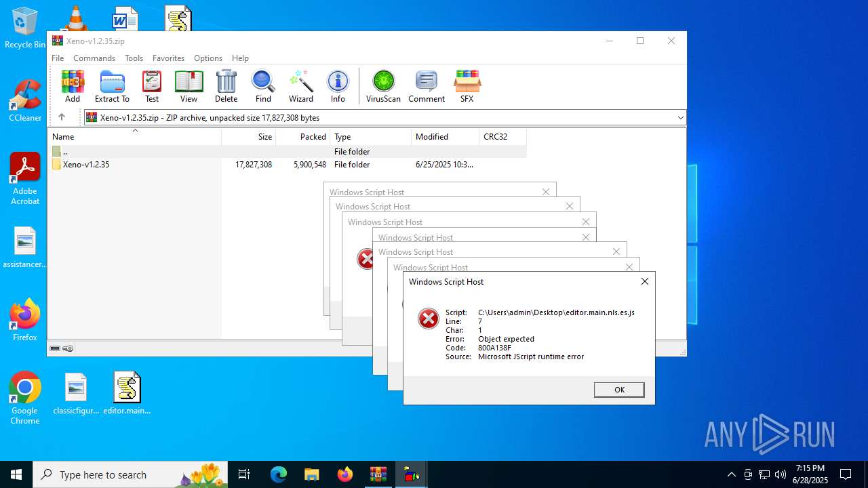This screenshot has width=868, height=488.
Task: Sort file list by Name column
Action: [x=136, y=136]
